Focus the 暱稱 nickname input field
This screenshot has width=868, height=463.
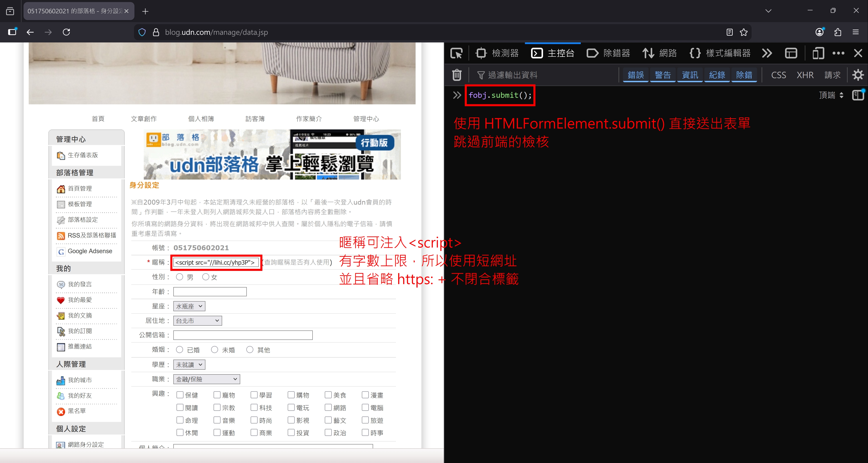click(216, 263)
